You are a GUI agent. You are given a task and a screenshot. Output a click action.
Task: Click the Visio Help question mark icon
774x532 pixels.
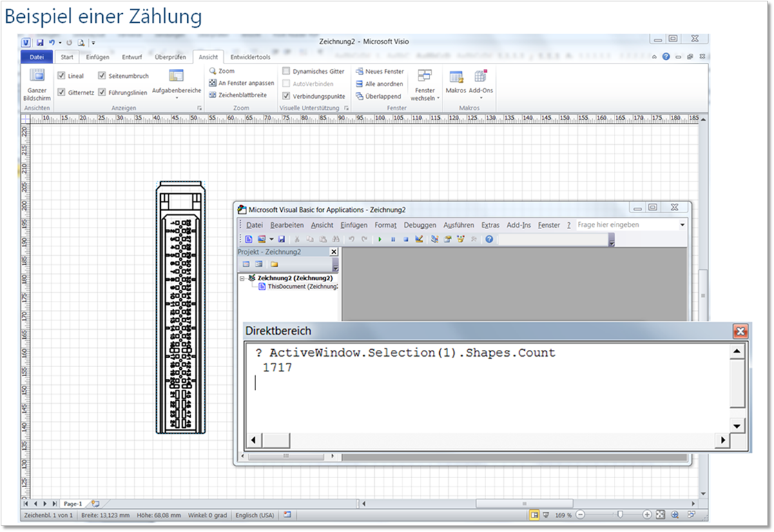(x=666, y=57)
